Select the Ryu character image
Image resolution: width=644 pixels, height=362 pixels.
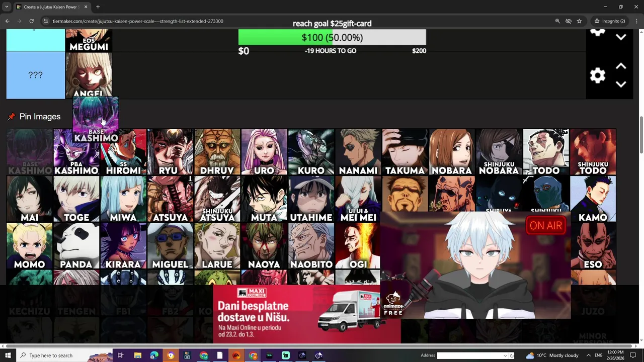pos(170,152)
